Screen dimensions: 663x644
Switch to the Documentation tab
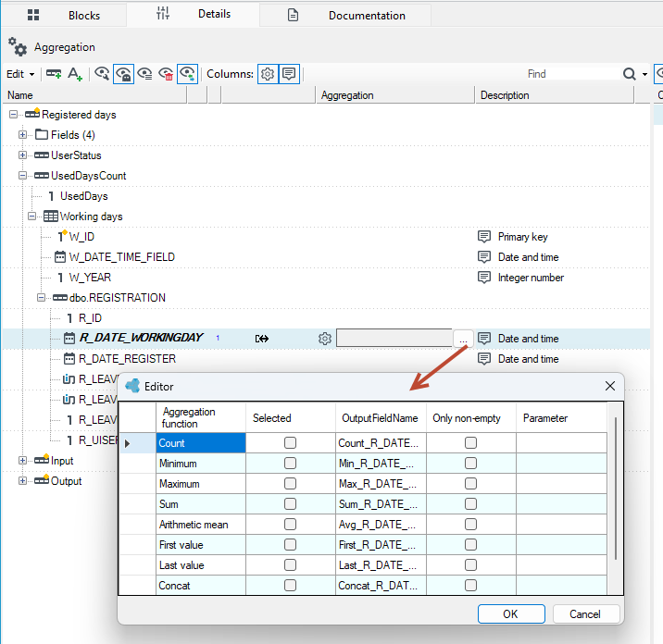[345, 15]
